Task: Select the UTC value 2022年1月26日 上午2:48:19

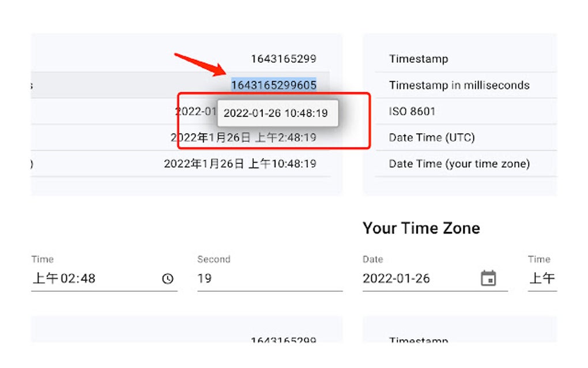Action: pos(243,137)
